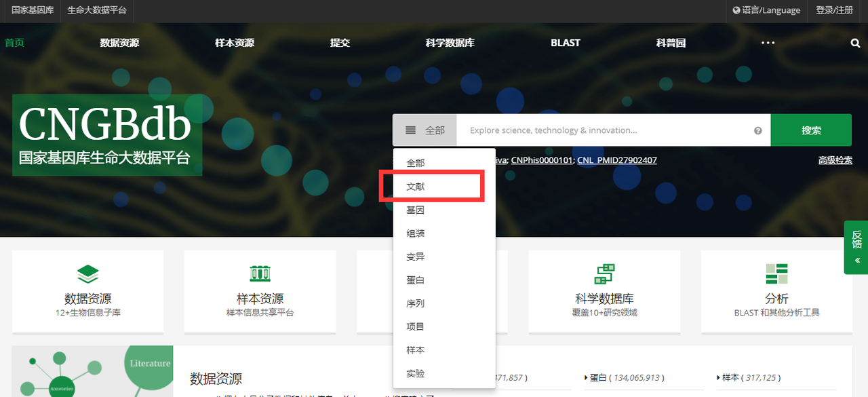The height and width of the screenshot is (397, 868).
Task: Open the three-dots more menu
Action: click(x=768, y=43)
